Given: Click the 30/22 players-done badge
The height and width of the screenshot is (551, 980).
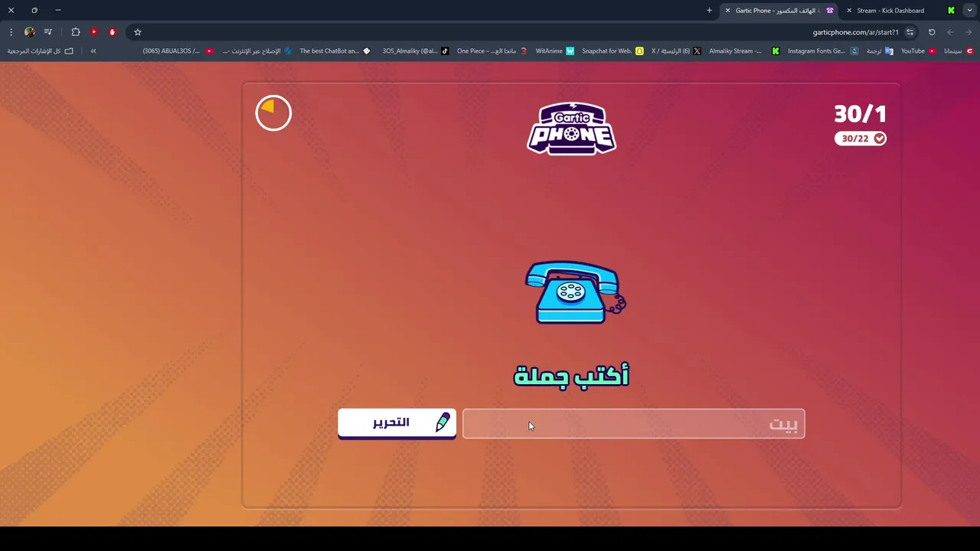Looking at the screenshot, I should coord(861,139).
